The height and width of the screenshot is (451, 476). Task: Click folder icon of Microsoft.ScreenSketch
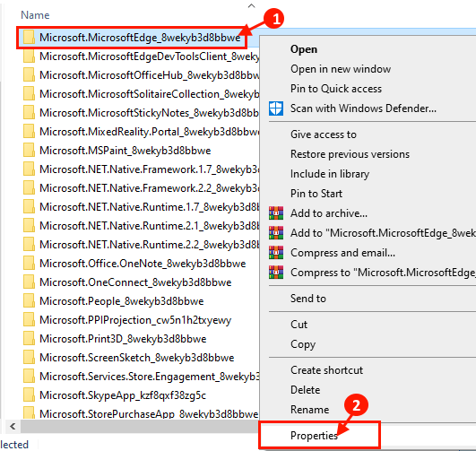pyautogui.click(x=30, y=358)
